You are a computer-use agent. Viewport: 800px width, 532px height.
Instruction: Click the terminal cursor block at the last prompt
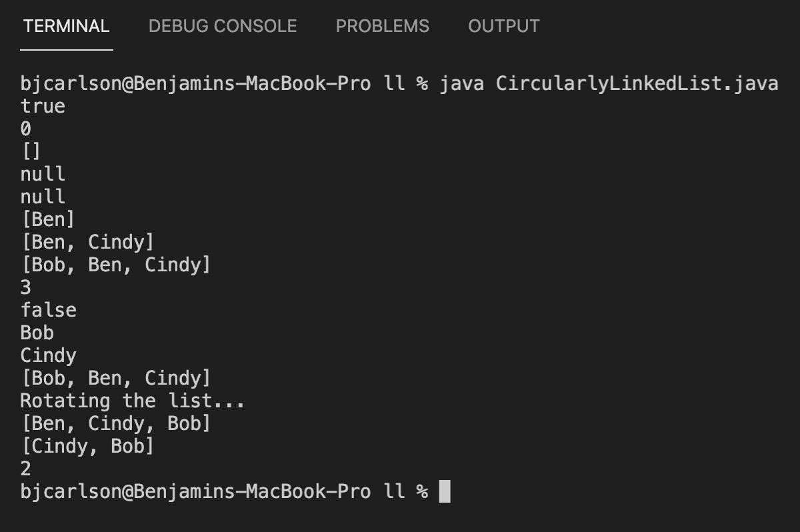[445, 491]
